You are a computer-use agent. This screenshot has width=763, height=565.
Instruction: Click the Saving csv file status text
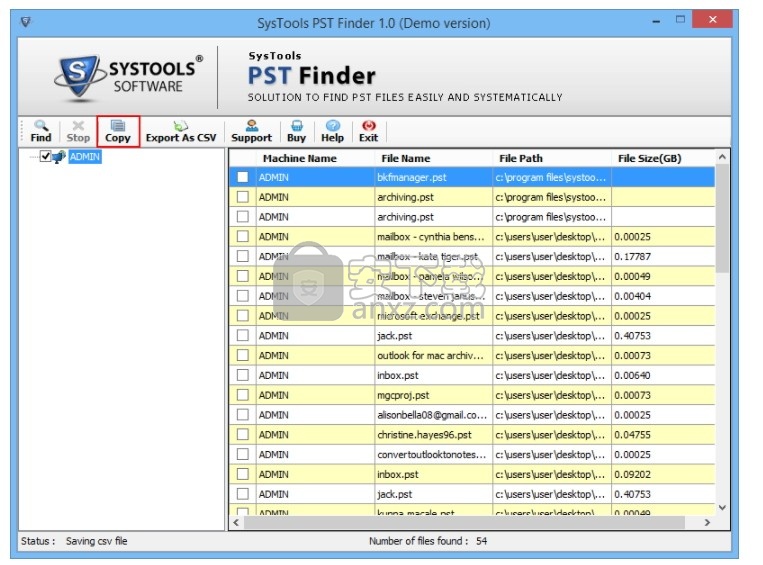(96, 541)
